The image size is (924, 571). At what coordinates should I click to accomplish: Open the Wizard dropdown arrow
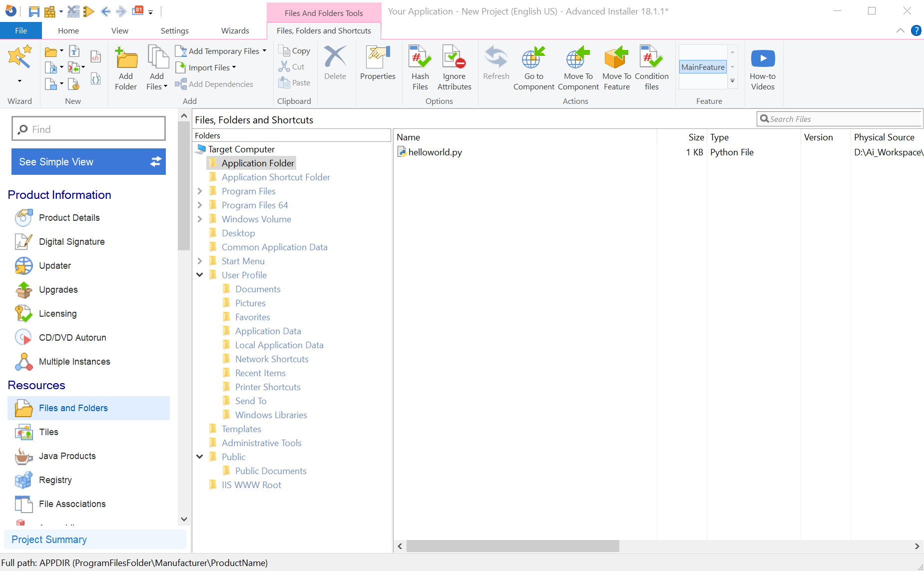20,81
